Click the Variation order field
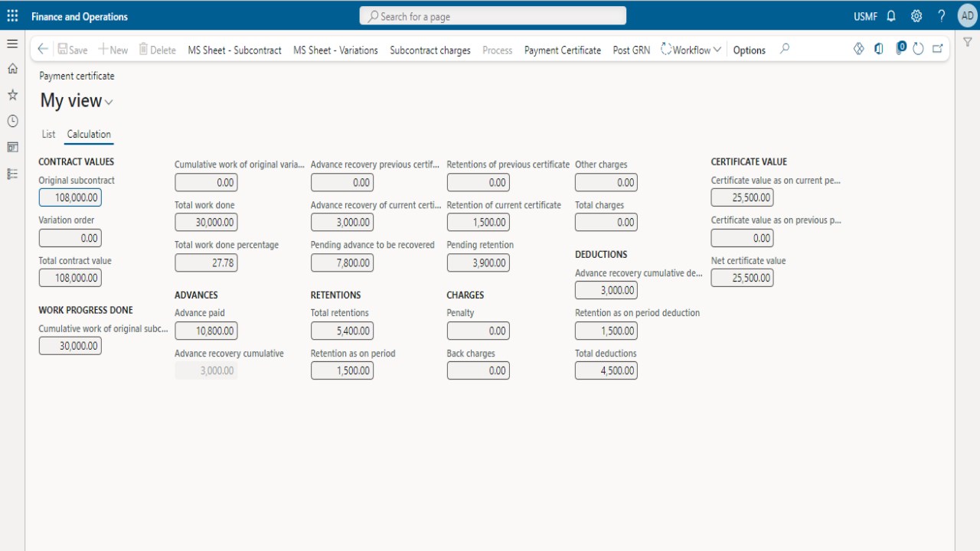Screen dimensions: 980x551 click(70, 238)
